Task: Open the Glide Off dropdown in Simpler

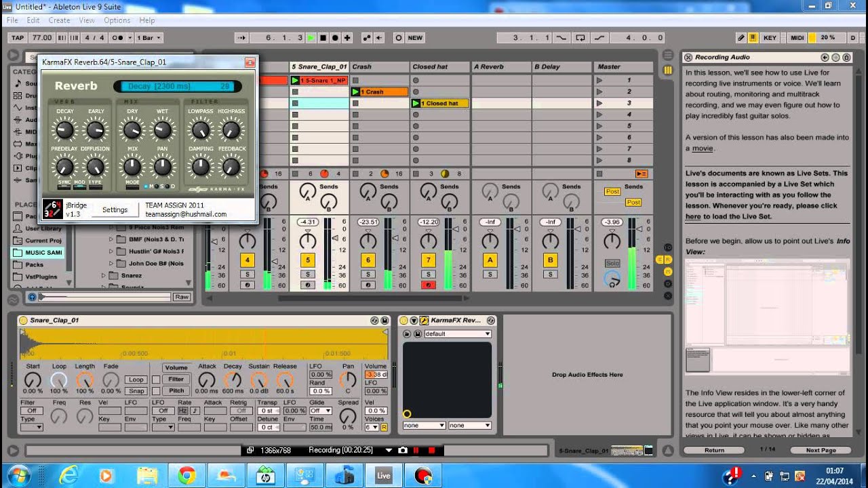Action: click(321, 411)
